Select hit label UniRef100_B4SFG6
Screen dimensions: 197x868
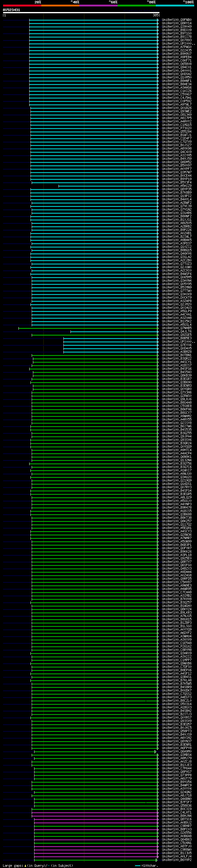click(x=177, y=369)
